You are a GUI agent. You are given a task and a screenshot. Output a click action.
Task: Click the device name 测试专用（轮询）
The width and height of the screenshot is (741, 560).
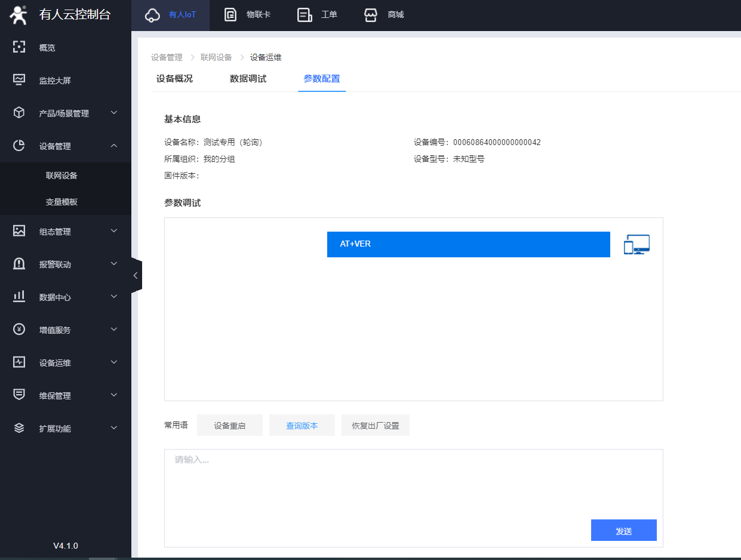[233, 143]
